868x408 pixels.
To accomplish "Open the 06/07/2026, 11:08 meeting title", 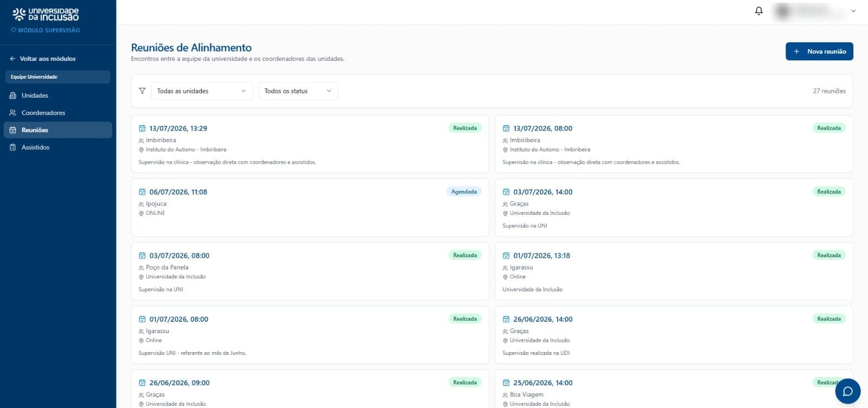I will (x=178, y=192).
